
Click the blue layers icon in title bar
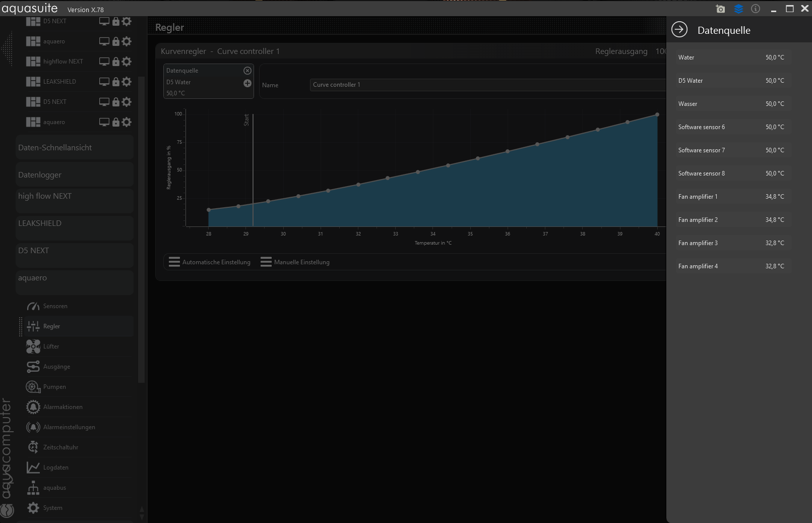[738, 9]
